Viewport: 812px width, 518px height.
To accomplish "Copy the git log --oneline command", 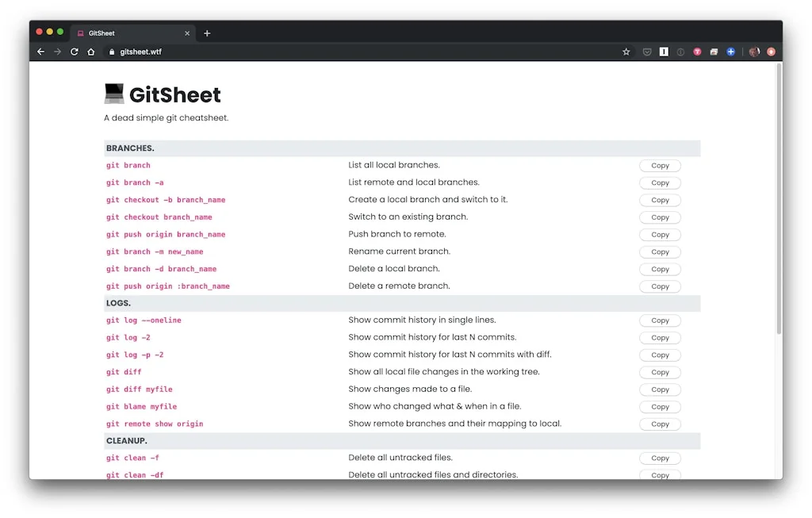I will click(659, 320).
